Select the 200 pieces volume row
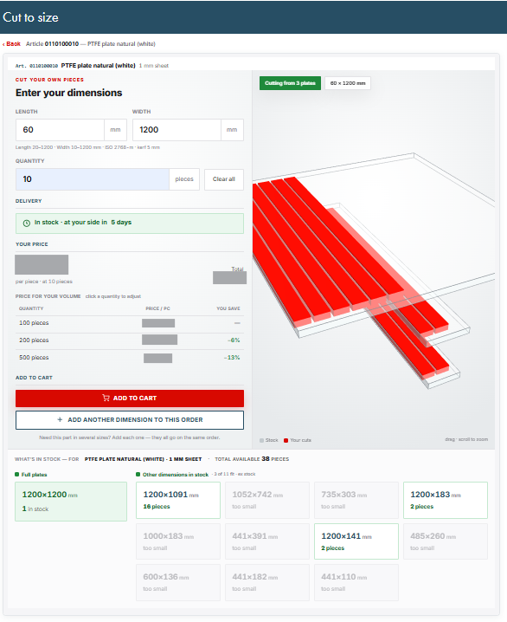The height and width of the screenshot is (622, 507). tap(130, 340)
